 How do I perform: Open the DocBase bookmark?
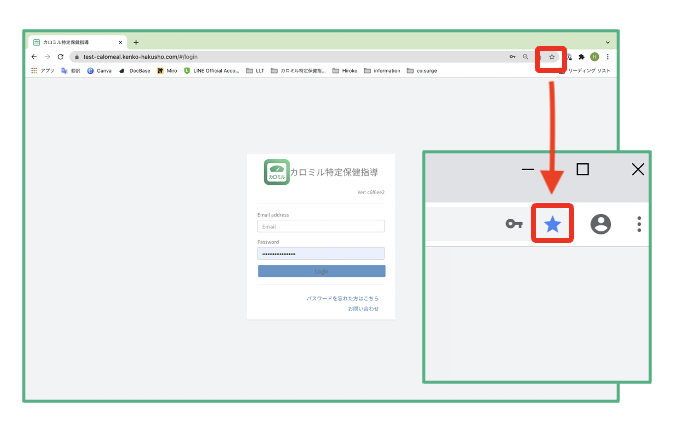135,71
